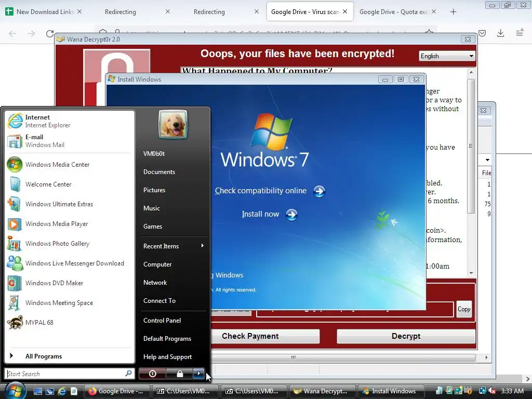Open Windows Ultimate Extras
This screenshot has height=399, width=532.
pos(70,204)
